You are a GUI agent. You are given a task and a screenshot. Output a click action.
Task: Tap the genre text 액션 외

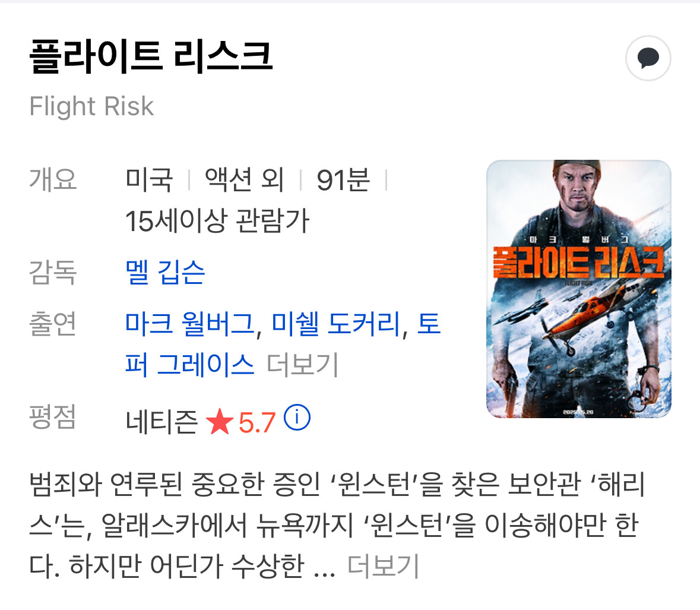(244, 180)
